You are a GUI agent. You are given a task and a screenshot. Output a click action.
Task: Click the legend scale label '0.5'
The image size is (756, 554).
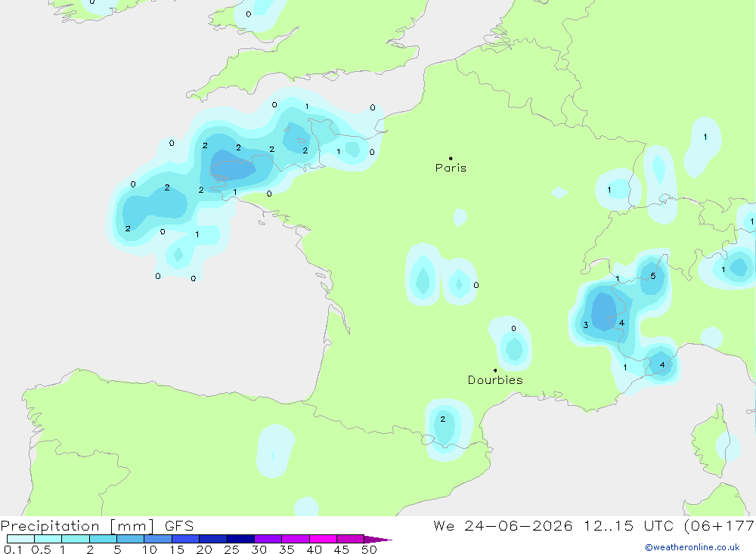(42, 549)
